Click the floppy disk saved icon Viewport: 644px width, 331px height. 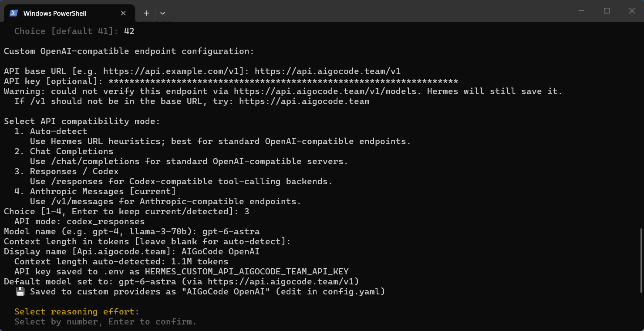[20, 291]
